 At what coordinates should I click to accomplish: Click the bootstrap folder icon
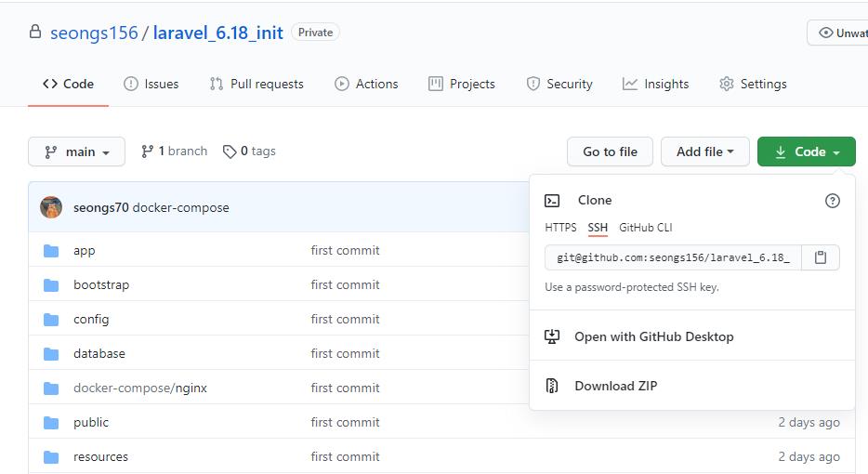(51, 285)
